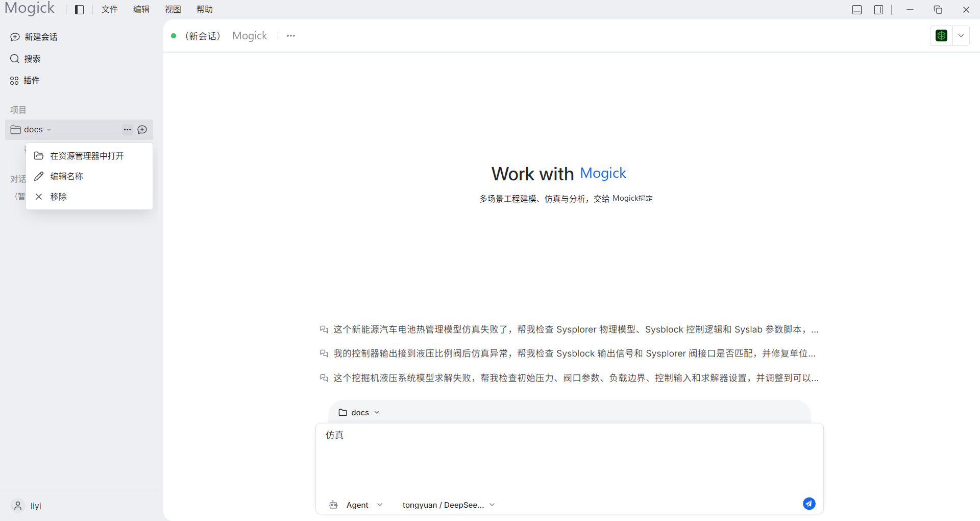The height and width of the screenshot is (521, 980).
Task: Choose 编辑名称 from context menu
Action: coord(89,176)
